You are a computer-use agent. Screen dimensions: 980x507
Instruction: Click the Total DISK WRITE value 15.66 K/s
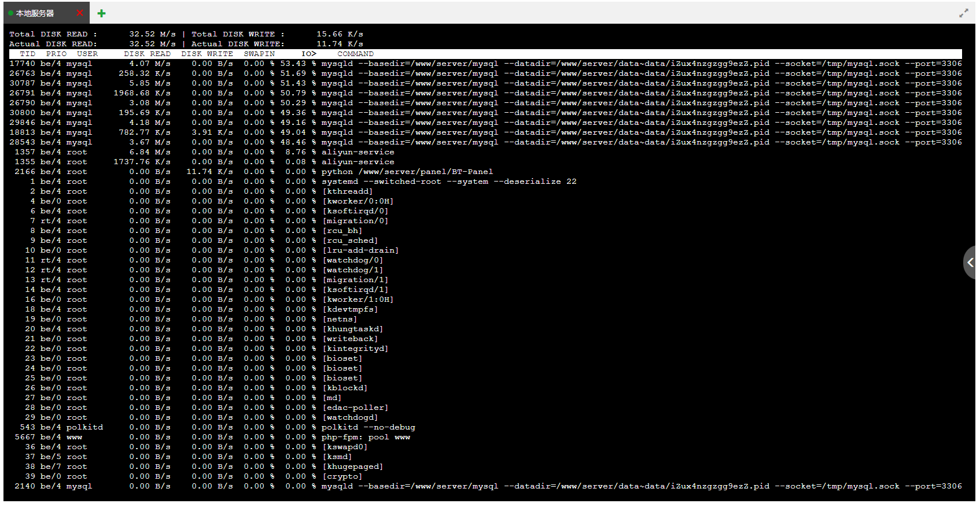tap(340, 34)
